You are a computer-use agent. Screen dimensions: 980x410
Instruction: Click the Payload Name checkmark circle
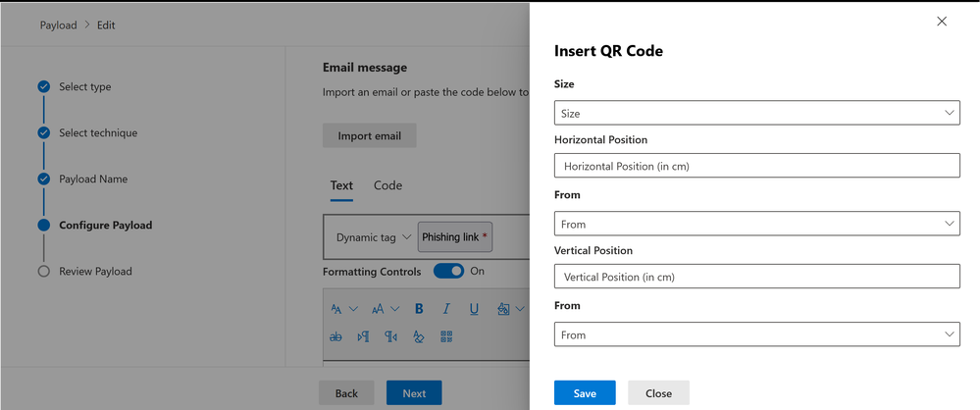pos(43,179)
